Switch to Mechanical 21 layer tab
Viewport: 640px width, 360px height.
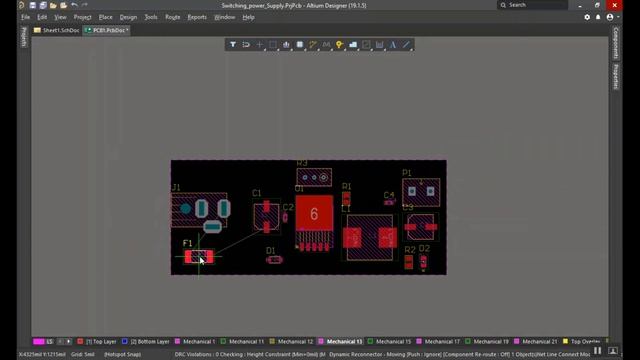(x=536, y=342)
